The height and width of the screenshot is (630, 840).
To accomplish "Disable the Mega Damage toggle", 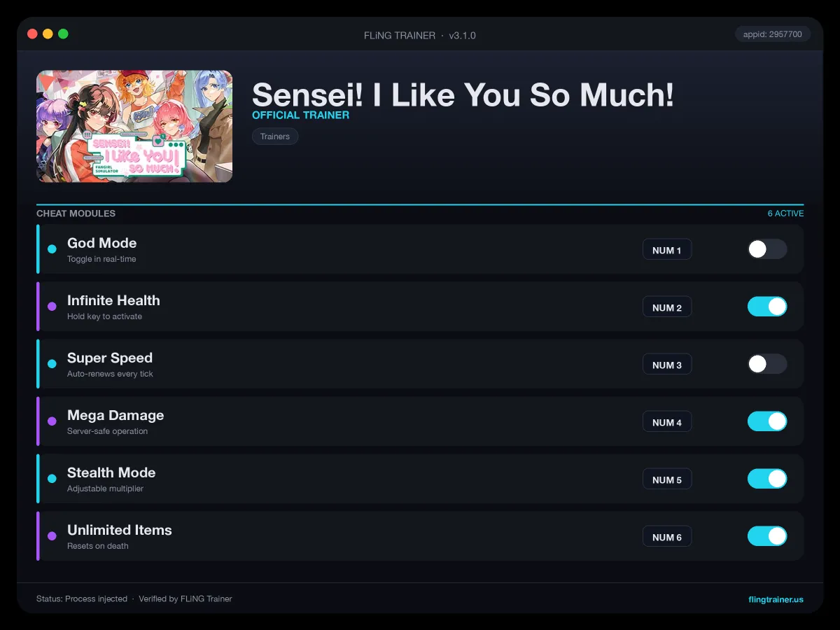I will pos(767,421).
